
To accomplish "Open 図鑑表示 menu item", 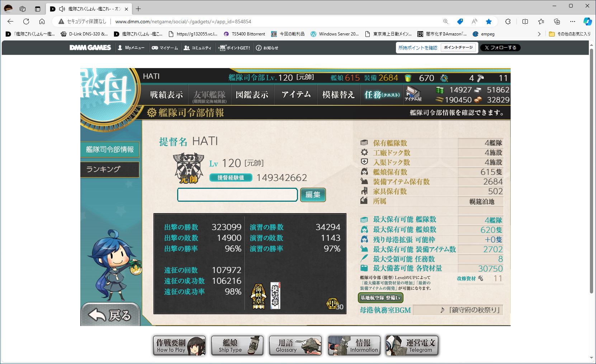I will pos(252,95).
